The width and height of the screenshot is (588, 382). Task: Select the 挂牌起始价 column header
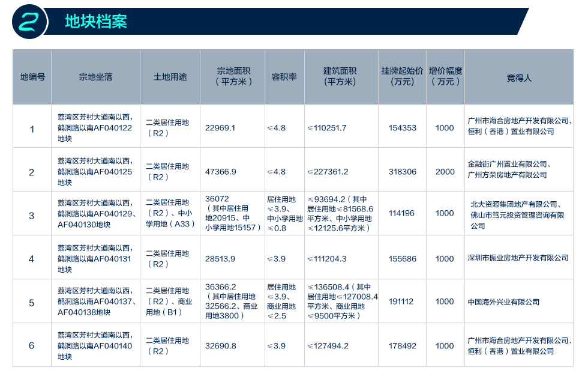pos(402,76)
